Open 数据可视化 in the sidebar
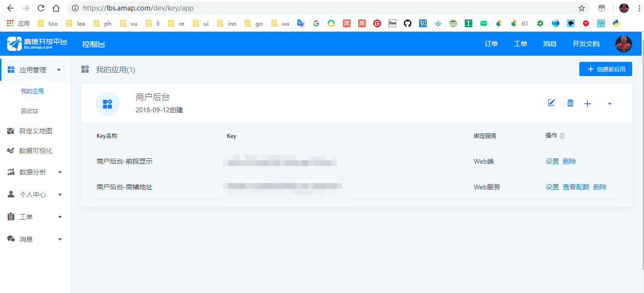The height and width of the screenshot is (293, 644). point(35,151)
